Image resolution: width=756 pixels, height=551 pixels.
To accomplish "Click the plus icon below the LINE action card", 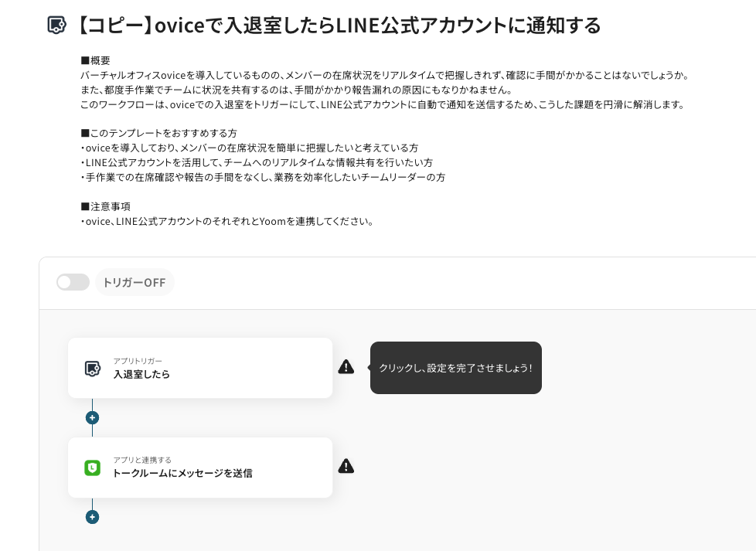I will pos(92,517).
